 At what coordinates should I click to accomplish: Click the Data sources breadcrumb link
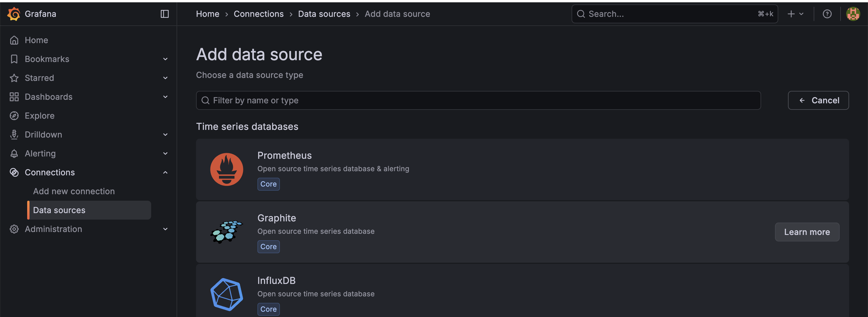click(324, 14)
